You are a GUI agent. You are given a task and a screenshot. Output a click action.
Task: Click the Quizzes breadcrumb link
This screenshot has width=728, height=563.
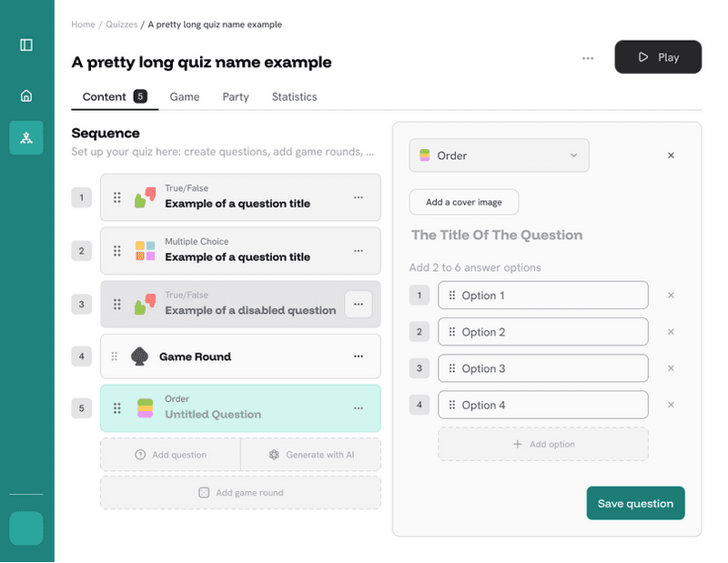coord(122,25)
